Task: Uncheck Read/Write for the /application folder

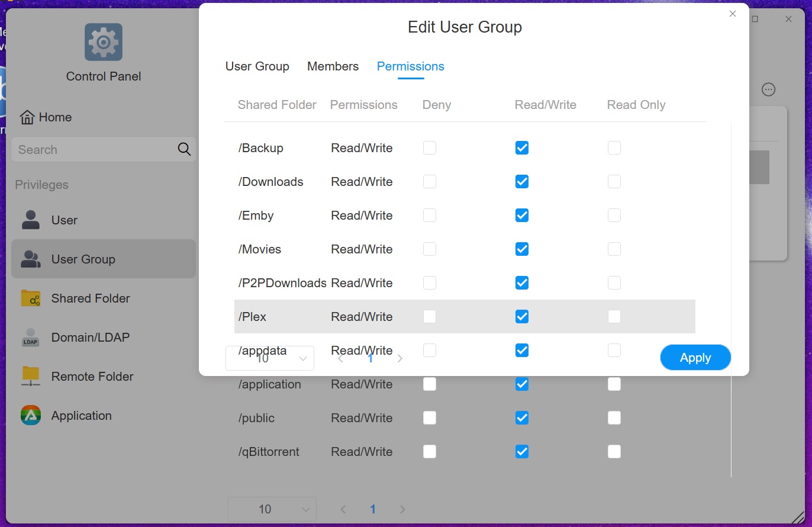Action: click(x=522, y=384)
